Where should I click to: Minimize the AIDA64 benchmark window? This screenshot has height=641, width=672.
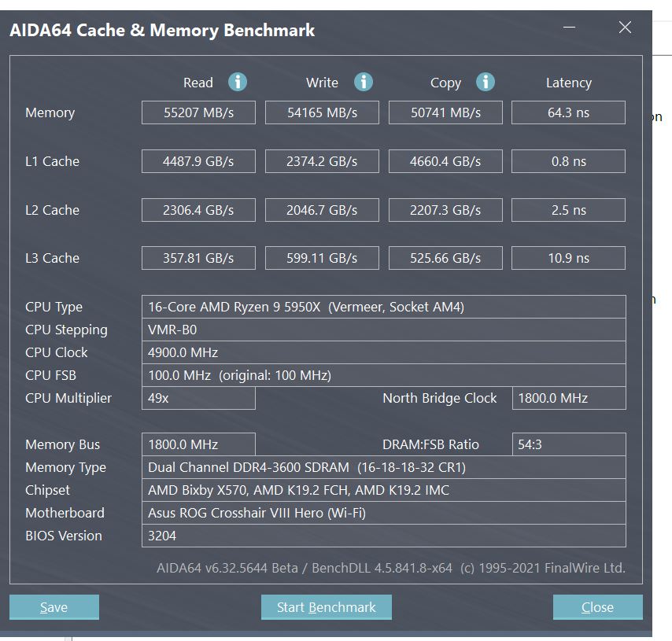pos(569,28)
